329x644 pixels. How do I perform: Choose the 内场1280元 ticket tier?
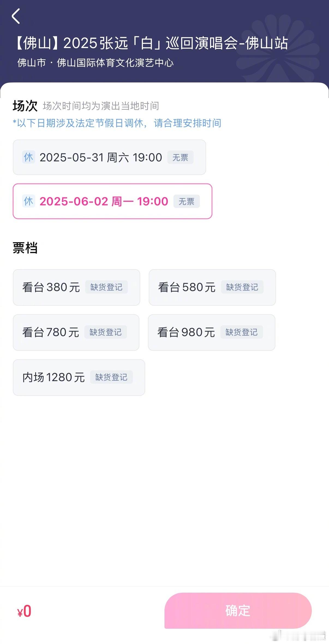tap(79, 377)
